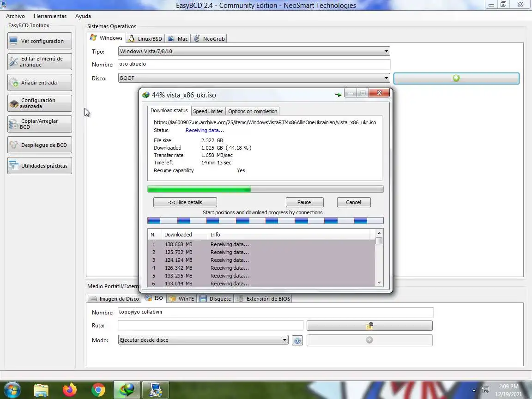Click the green plus add entry button
The image size is (532, 399).
click(x=456, y=79)
